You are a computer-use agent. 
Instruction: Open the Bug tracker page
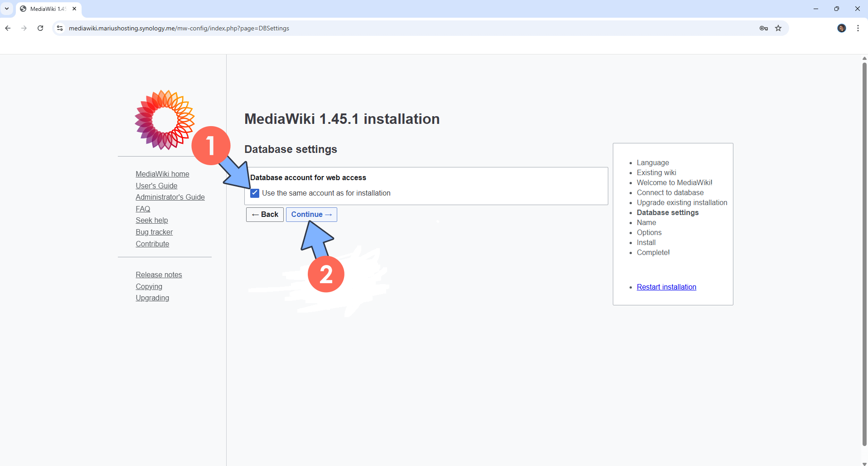(x=154, y=232)
